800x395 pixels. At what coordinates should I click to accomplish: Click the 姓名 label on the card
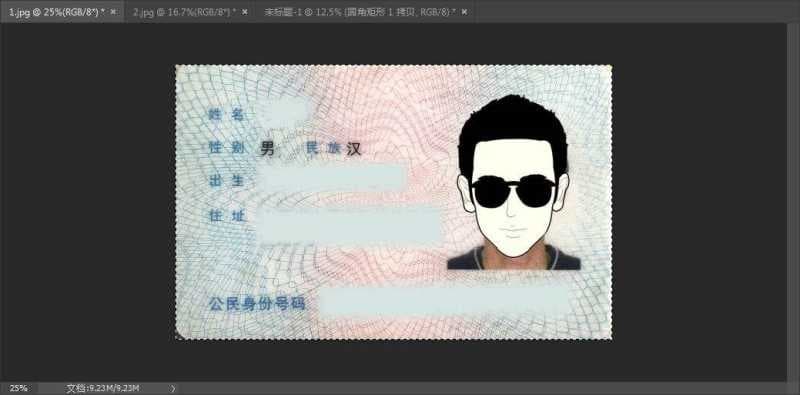tap(227, 115)
